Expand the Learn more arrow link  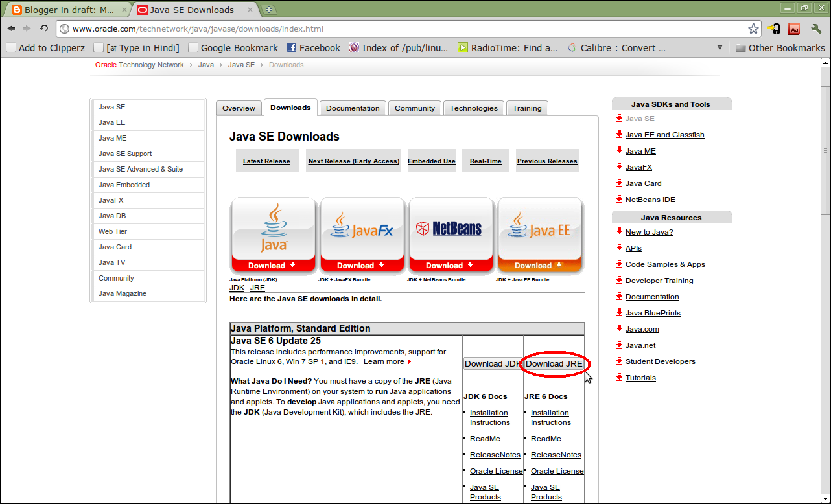410,361
